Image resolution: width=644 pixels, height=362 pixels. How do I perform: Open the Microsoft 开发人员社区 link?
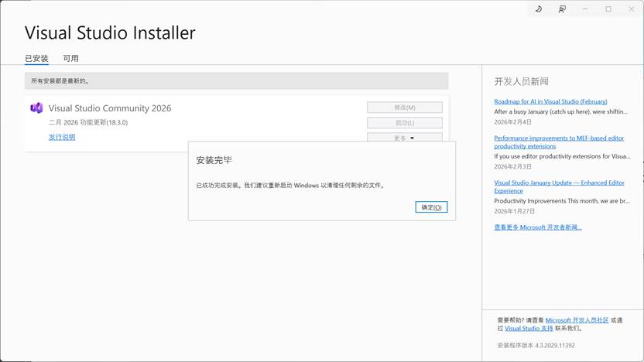(577, 320)
